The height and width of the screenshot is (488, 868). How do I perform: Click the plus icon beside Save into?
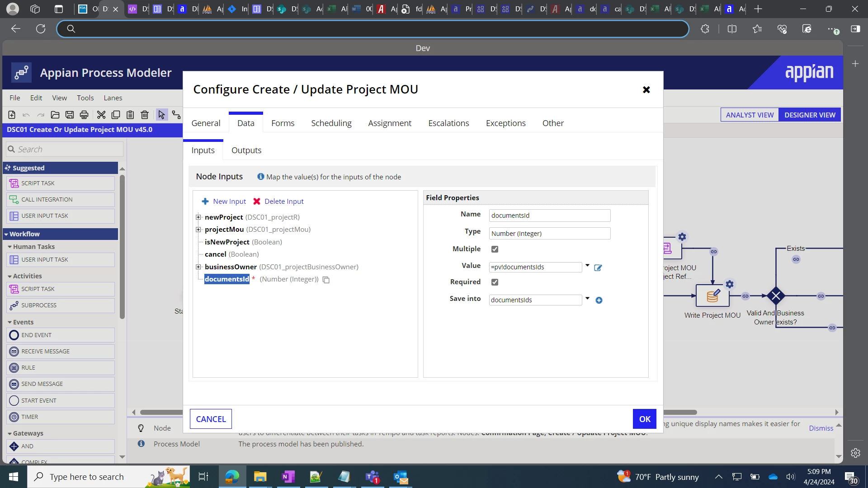coord(599,300)
